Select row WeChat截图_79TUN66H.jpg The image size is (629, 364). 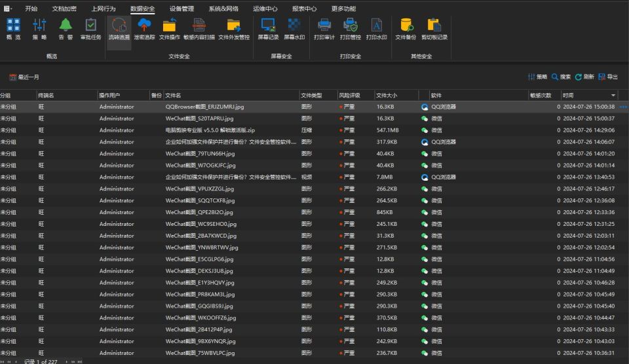pos(314,154)
